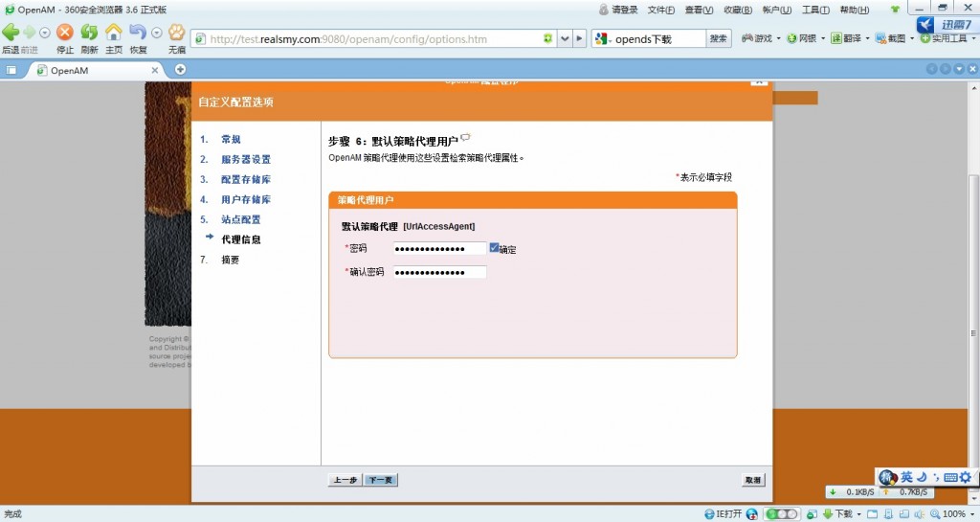
Task: Open the 收藏(B) menu
Action: 738,10
